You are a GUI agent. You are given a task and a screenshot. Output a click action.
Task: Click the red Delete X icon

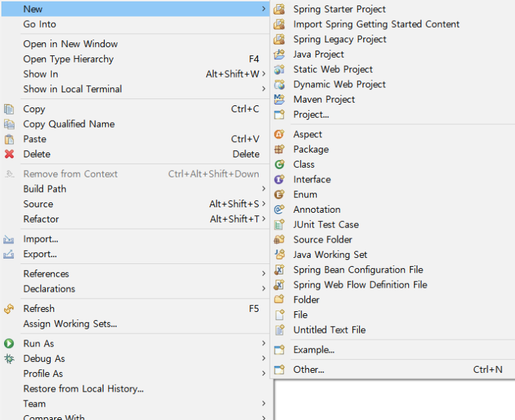[9, 154]
